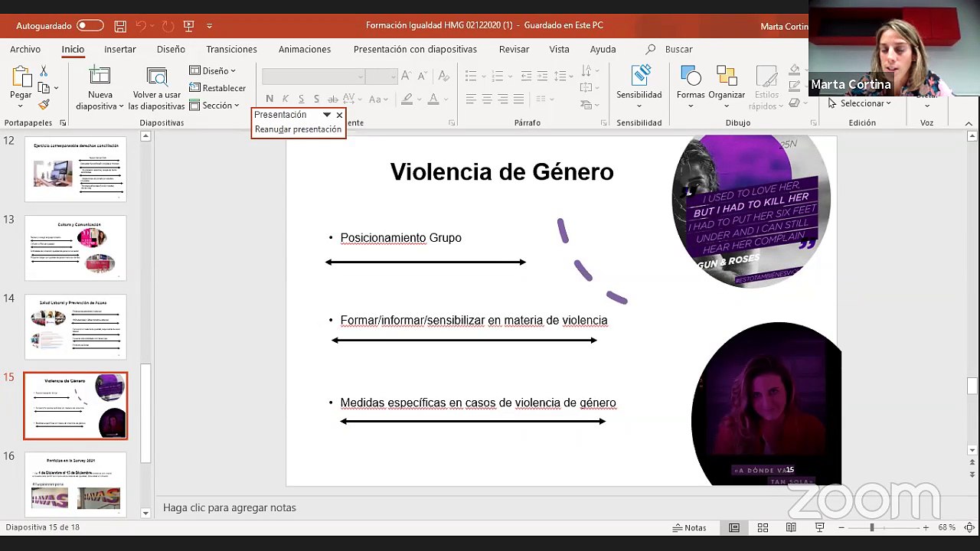The height and width of the screenshot is (551, 980).
Task: Toggle Normal view button in the status bar
Action: coord(734,528)
